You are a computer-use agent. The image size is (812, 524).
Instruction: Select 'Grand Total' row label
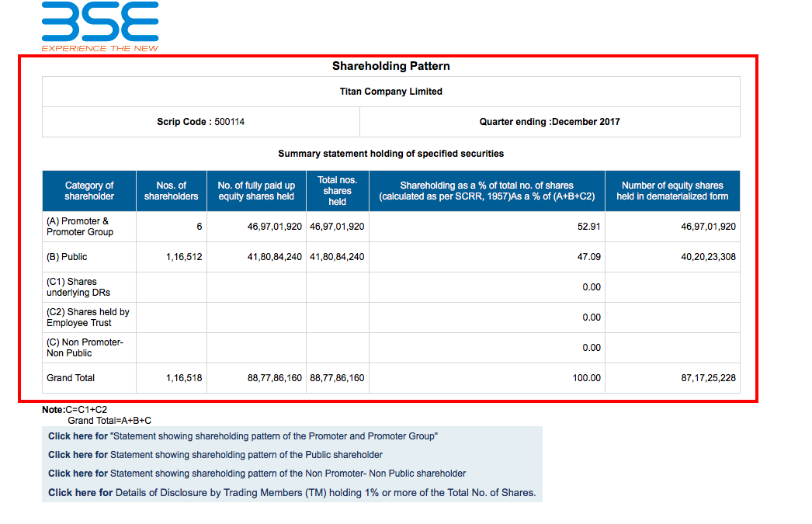(x=71, y=378)
